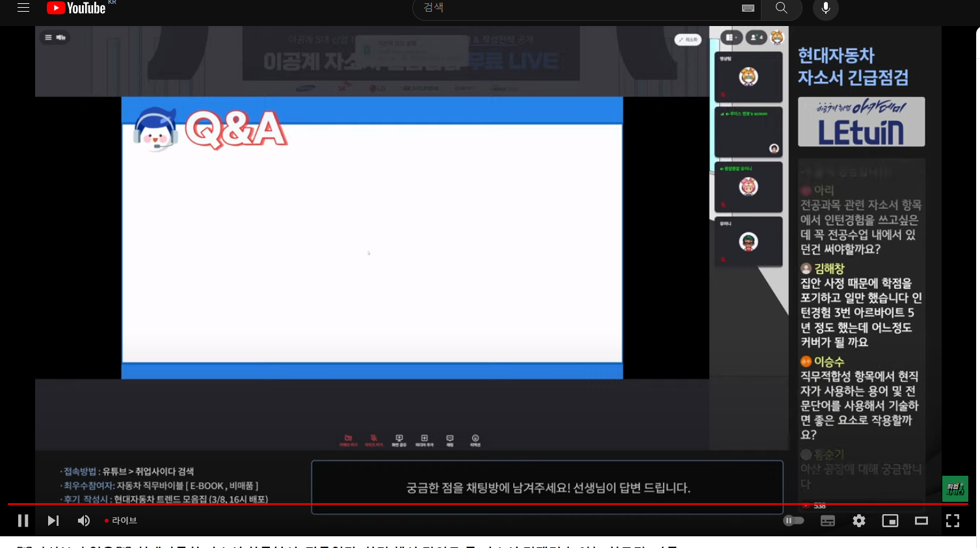Enter fullscreen mode
Screen dimensions: 980x548
pyautogui.click(x=953, y=521)
